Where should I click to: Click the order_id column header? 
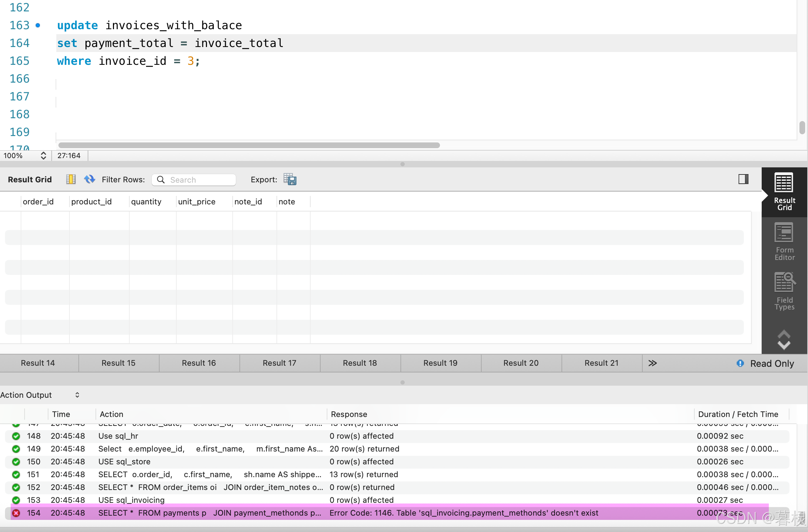click(x=38, y=202)
